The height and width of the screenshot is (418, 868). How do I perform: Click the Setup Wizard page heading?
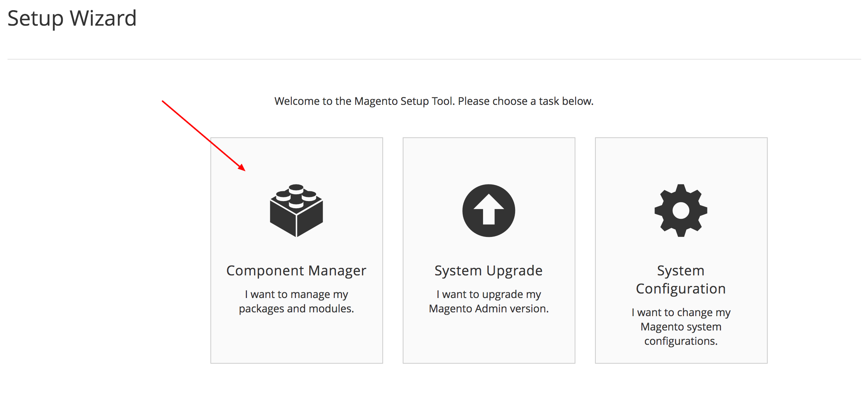tap(72, 18)
